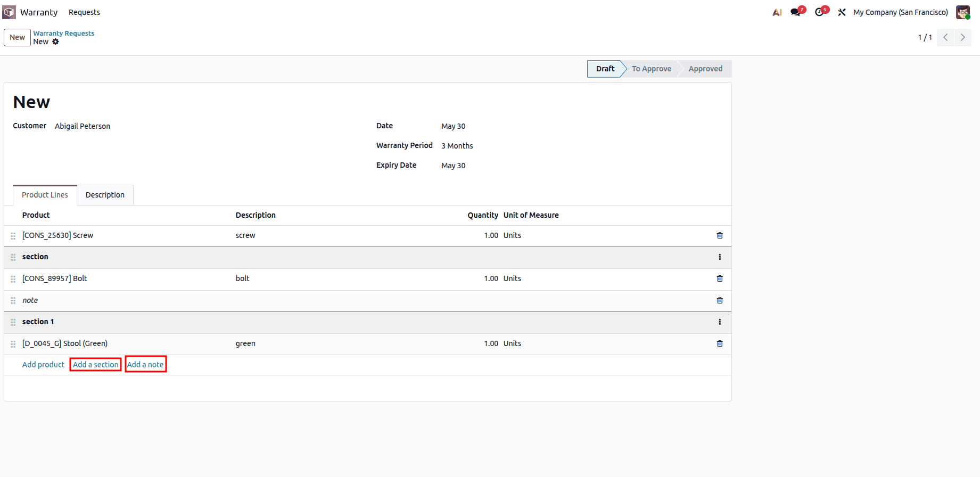The height and width of the screenshot is (477, 980).
Task: Grab the drag handle of row section
Action: (x=13, y=257)
